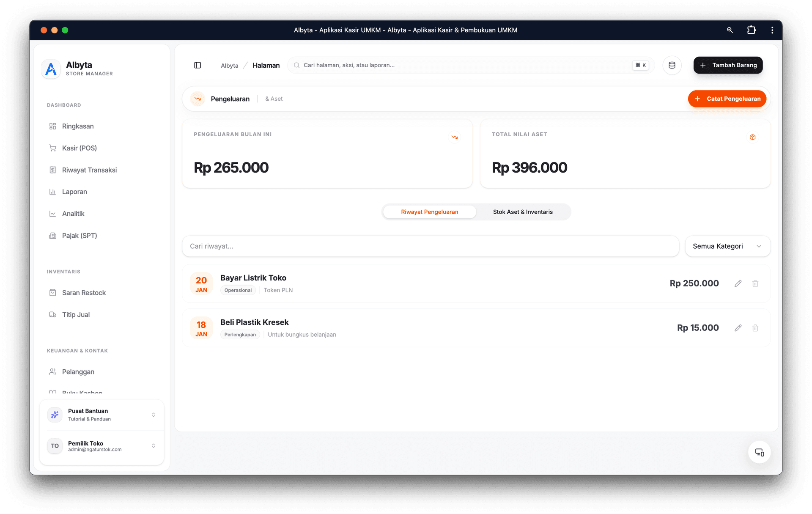Expand the Pemilik Toko account menu
The width and height of the screenshot is (812, 514).
101,446
